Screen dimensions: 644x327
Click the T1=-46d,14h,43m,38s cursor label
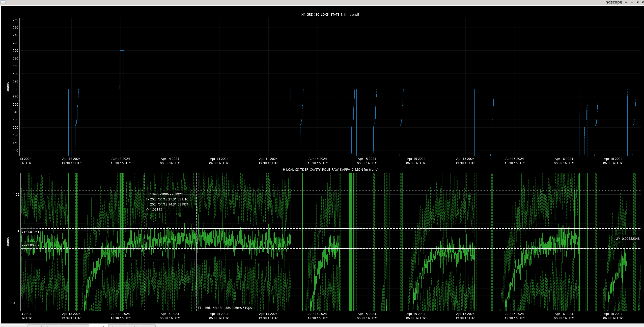pos(225,308)
